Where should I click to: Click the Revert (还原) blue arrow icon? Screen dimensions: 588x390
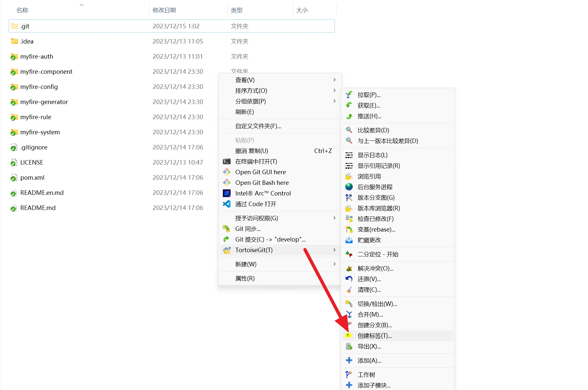[349, 279]
